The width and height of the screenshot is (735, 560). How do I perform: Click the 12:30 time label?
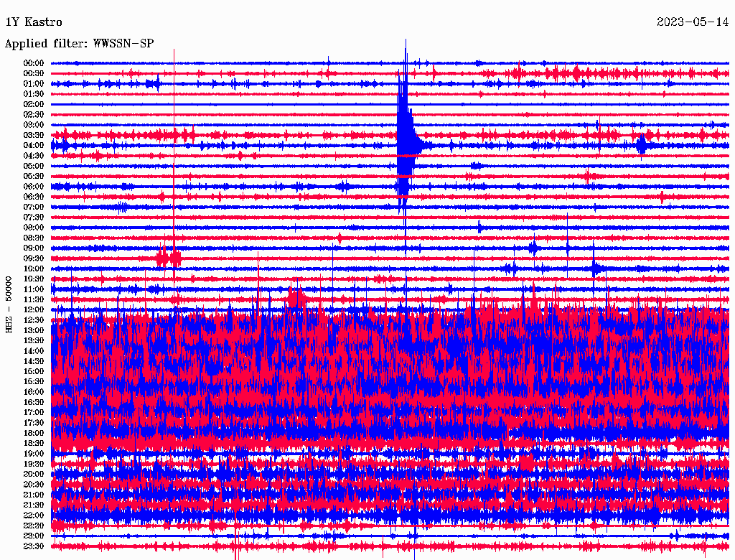pos(34,320)
